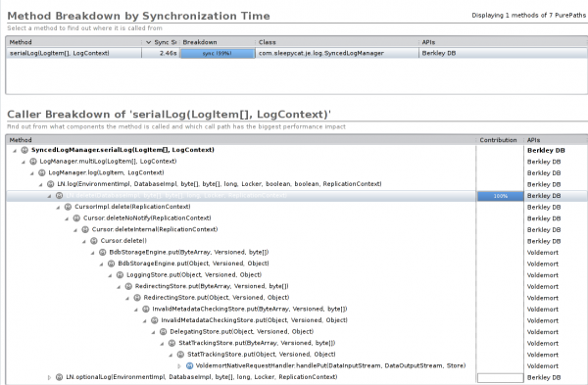588x385 pixels.
Task: Collapse the LogManager.multiLog tree node
Action: pyautogui.click(x=24, y=162)
